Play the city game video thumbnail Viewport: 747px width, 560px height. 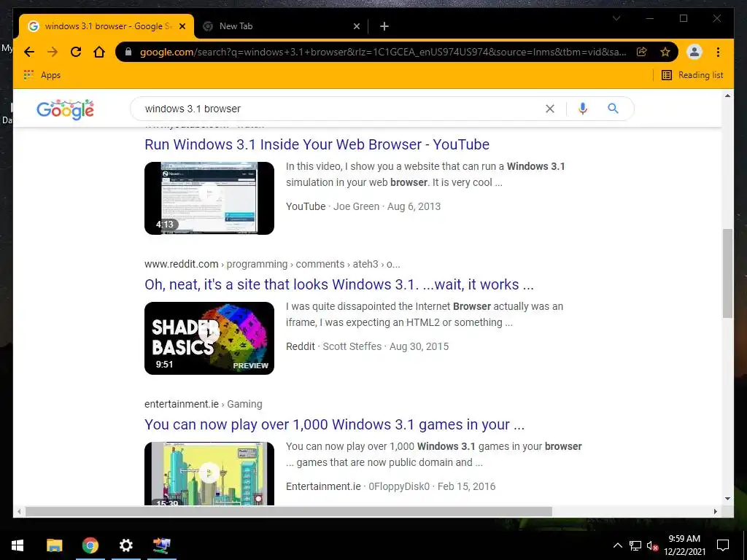click(x=209, y=473)
